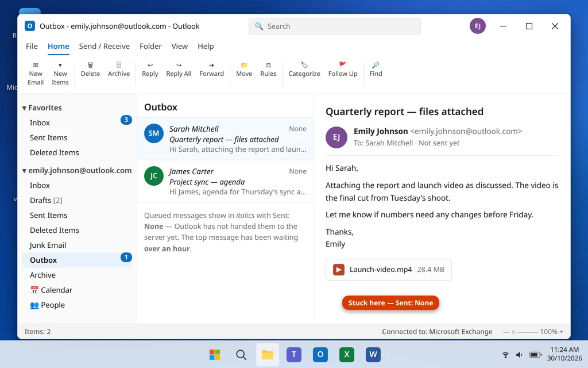
Task: Switch to the Home tab
Action: 58,46
